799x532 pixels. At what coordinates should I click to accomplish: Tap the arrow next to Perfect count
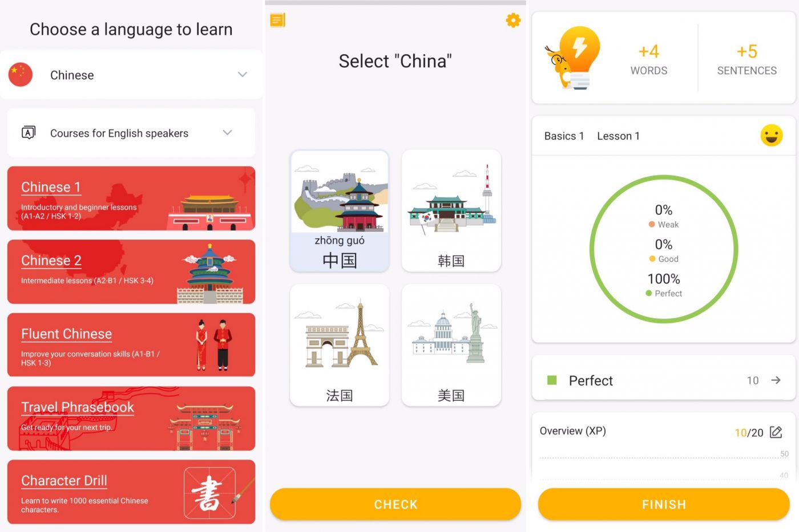point(776,380)
